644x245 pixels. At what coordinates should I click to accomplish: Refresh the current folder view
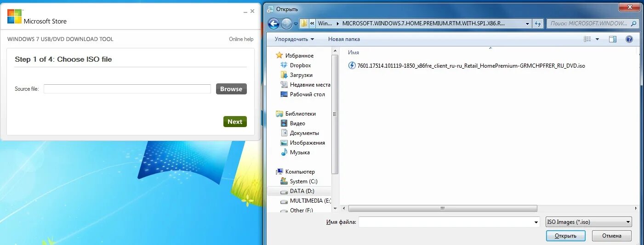coord(537,23)
